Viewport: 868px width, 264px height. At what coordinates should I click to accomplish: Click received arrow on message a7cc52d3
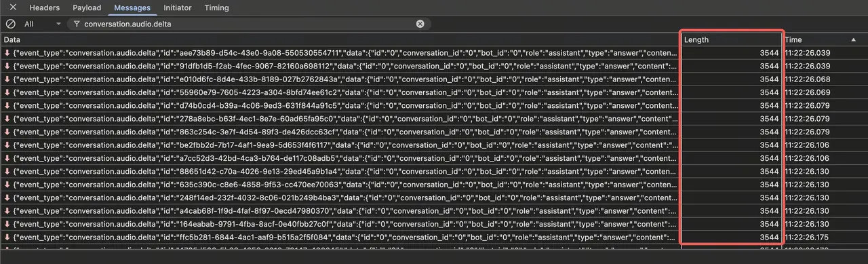[7, 158]
